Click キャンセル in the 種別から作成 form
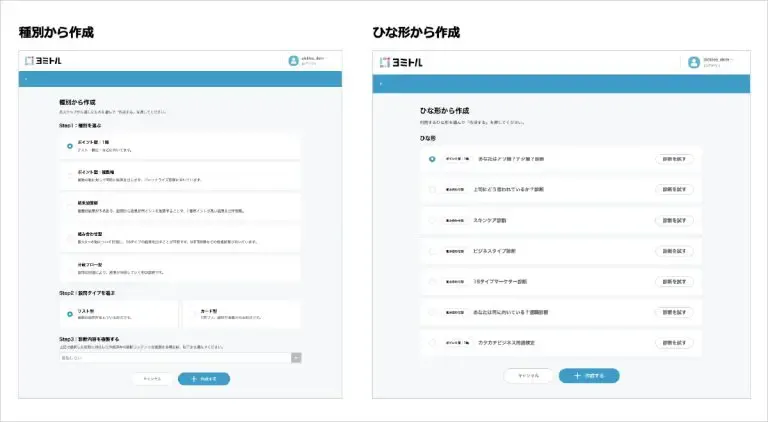 click(152, 379)
